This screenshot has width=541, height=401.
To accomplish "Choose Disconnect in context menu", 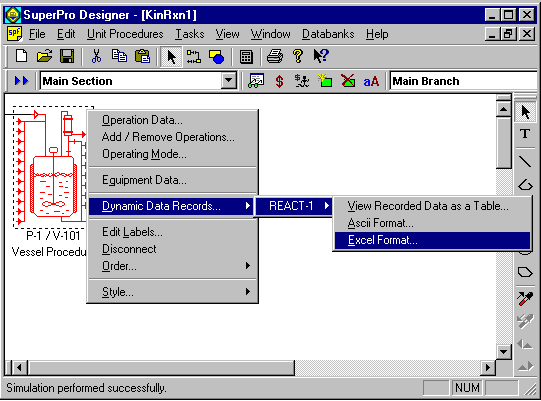I will [172, 249].
